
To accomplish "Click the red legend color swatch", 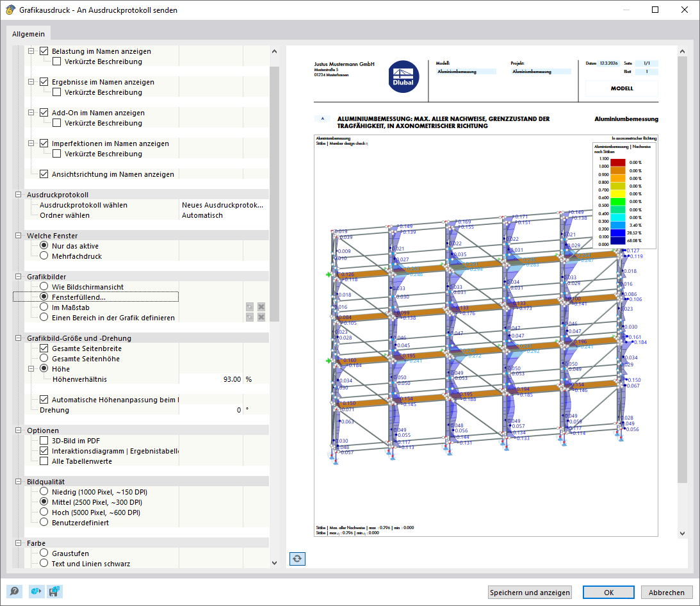I will (x=618, y=163).
